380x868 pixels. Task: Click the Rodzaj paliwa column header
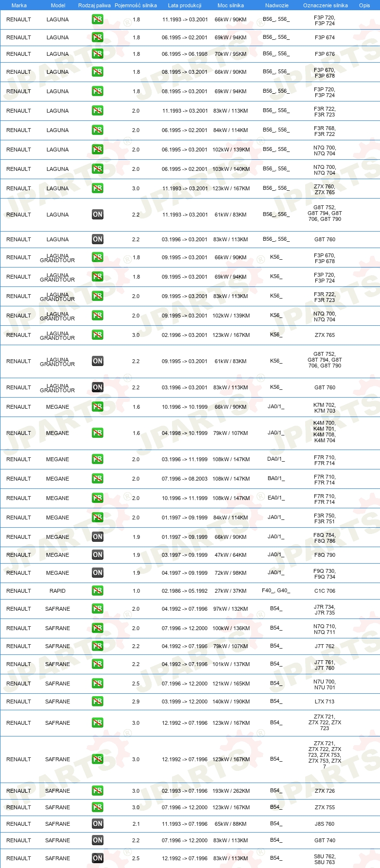coord(94,5)
